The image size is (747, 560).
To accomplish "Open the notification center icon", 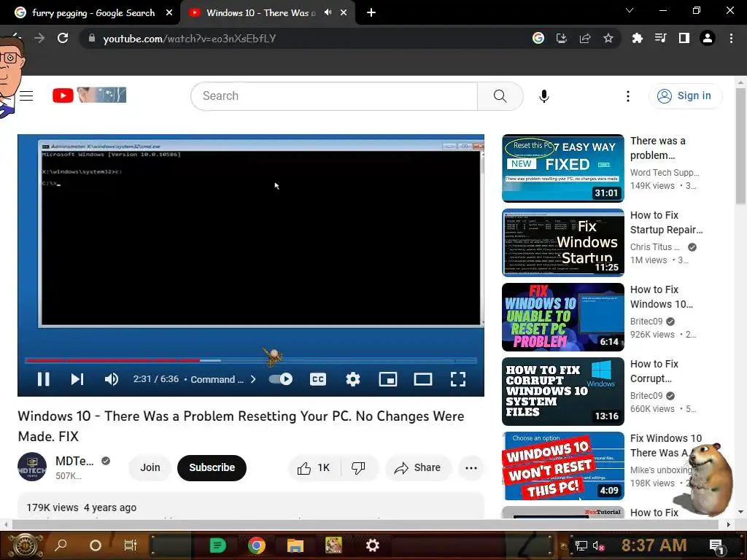I will [x=718, y=546].
